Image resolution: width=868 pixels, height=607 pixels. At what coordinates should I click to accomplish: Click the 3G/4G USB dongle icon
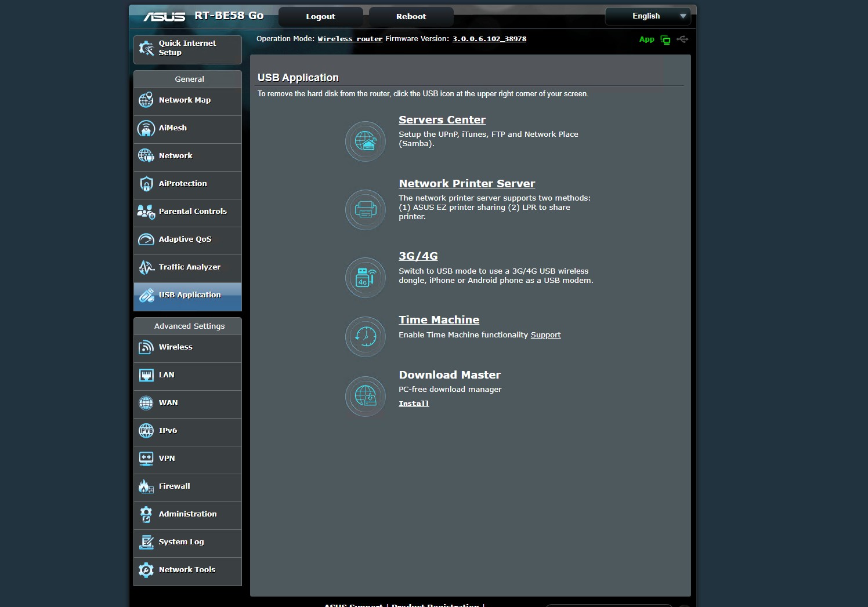(366, 278)
